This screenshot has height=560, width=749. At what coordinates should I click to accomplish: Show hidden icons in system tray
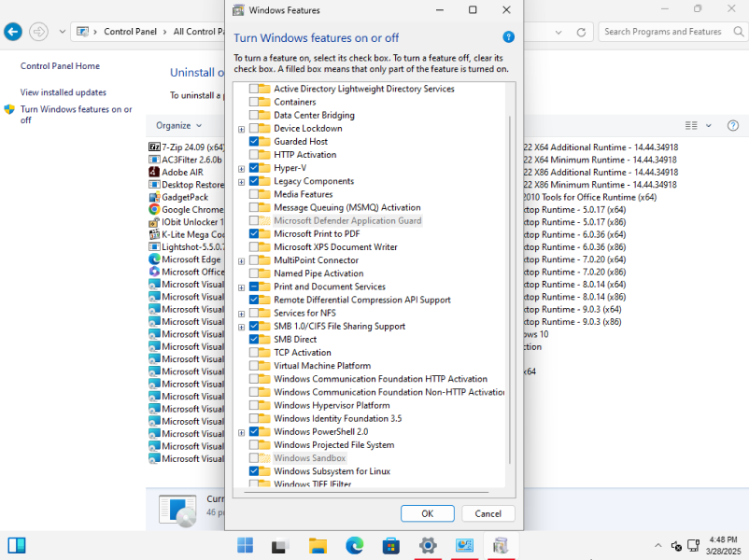657,545
